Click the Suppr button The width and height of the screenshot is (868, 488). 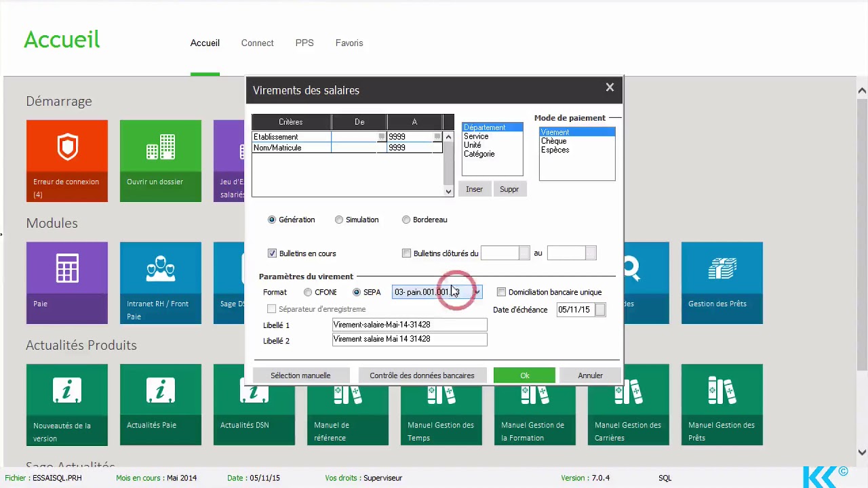tap(509, 189)
